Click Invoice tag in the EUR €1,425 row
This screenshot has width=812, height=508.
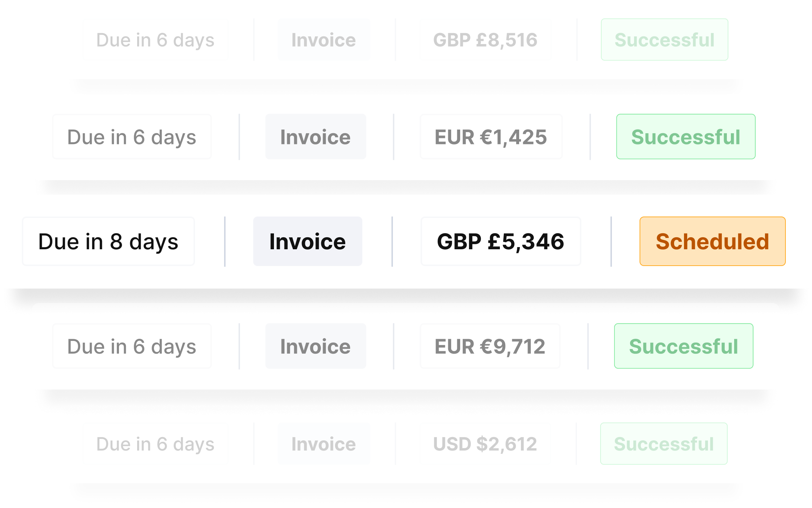point(315,136)
